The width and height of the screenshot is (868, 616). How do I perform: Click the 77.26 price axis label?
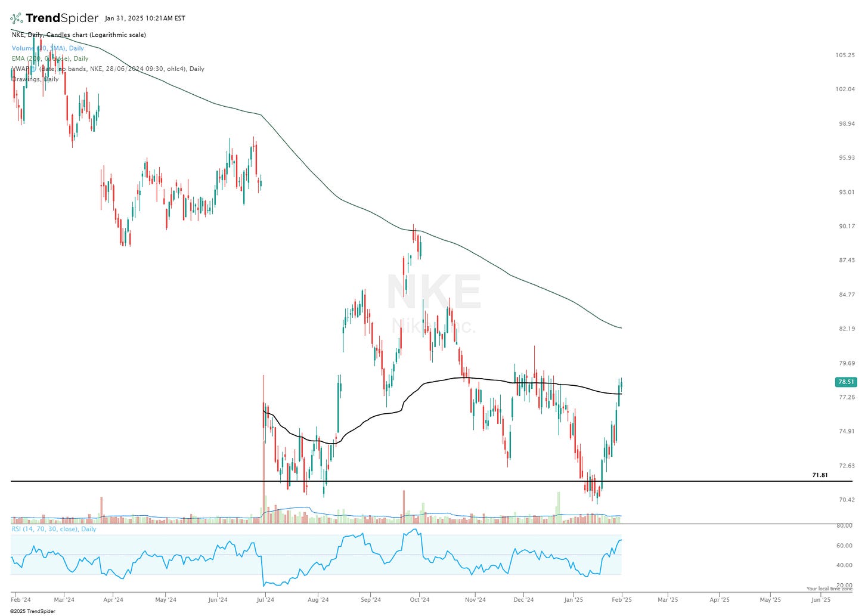(x=847, y=397)
